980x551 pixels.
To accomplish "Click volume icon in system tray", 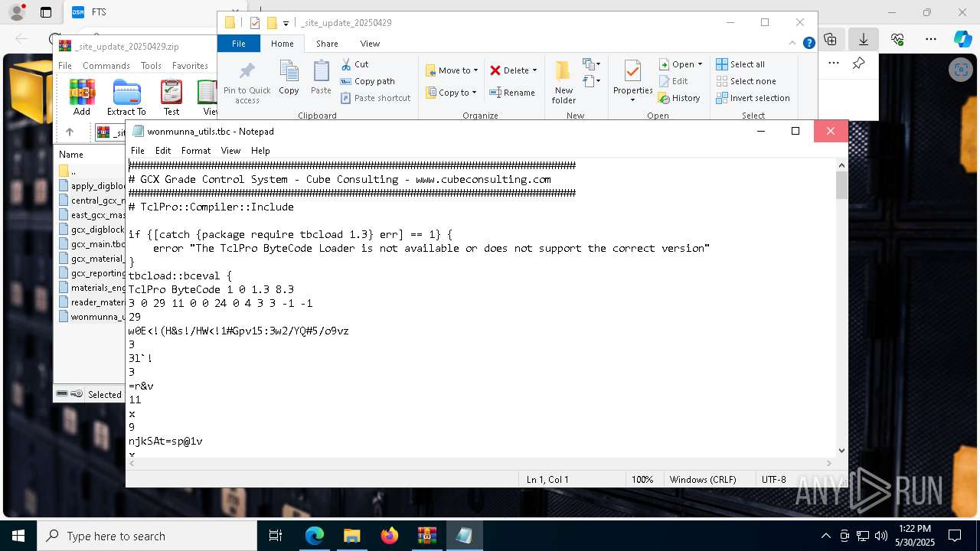I will pos(880,536).
